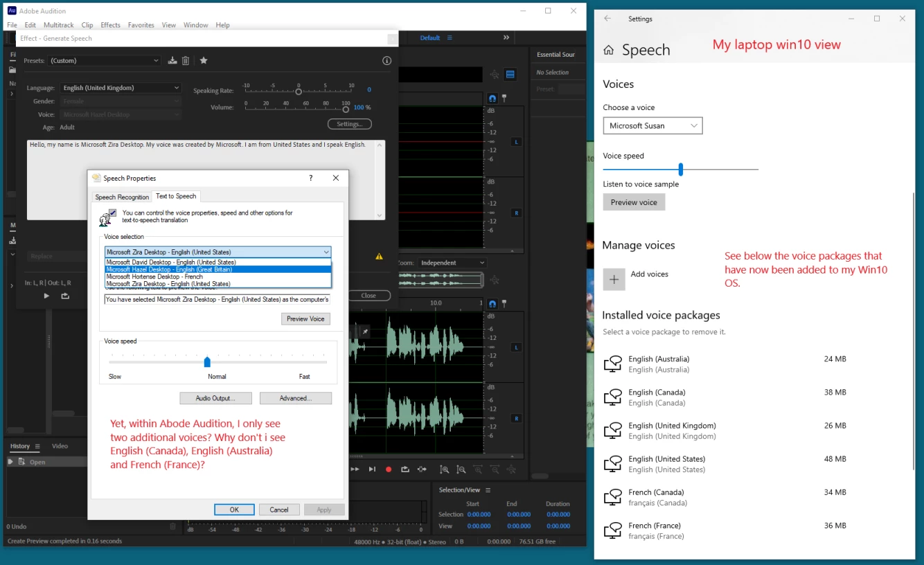Screen dimensions: 924x565
Task: Open the Favorites menu
Action: (x=141, y=25)
